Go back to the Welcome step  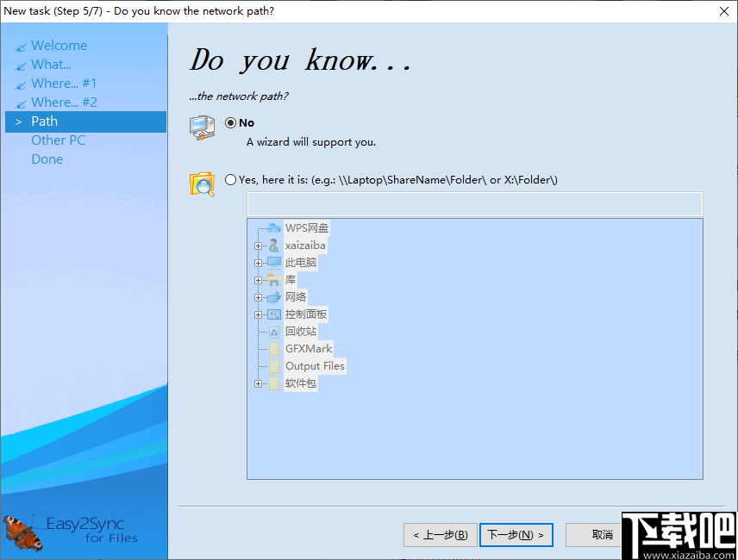59,45
